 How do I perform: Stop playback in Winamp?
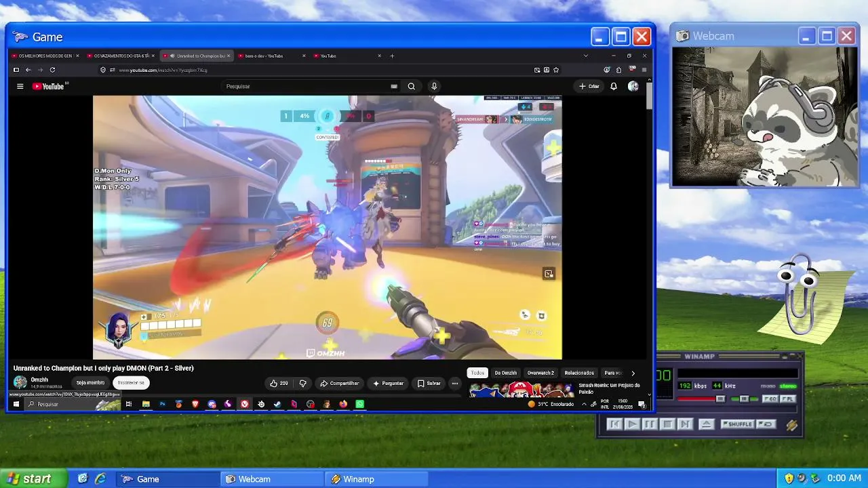click(x=667, y=424)
